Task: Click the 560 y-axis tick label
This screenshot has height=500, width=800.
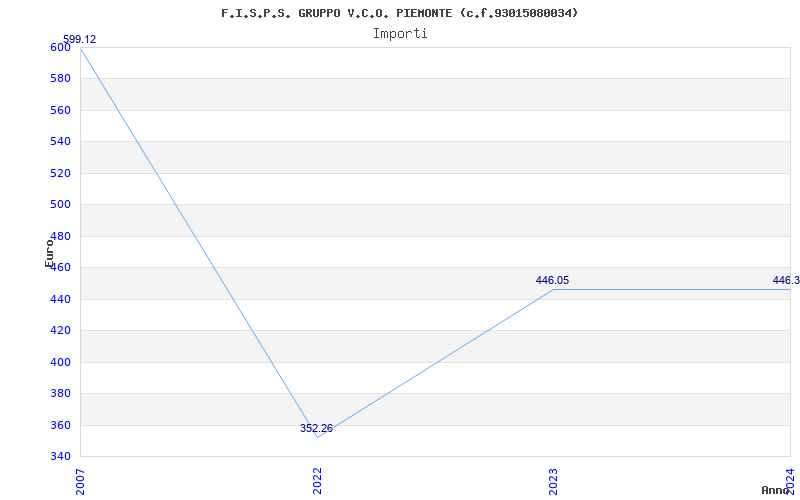Action: [61, 110]
